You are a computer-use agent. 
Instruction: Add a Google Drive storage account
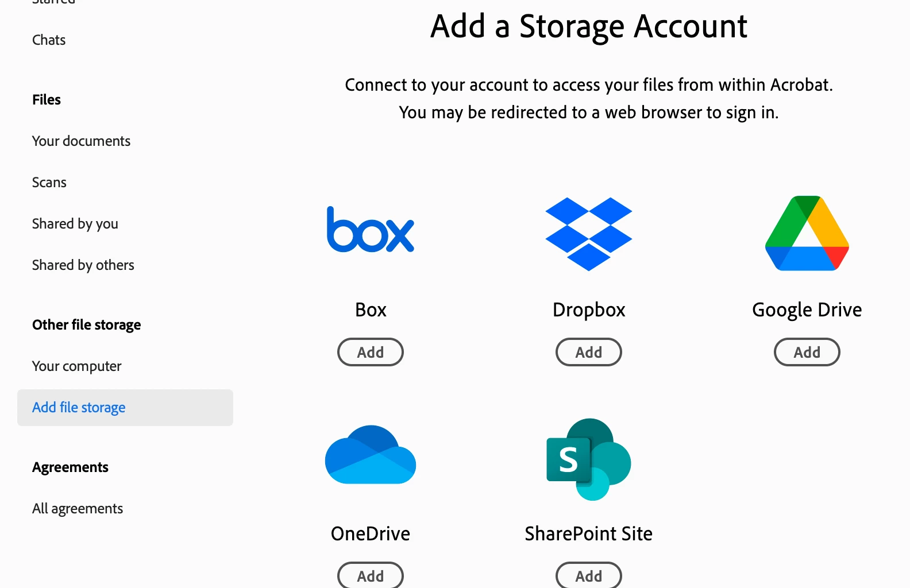pyautogui.click(x=807, y=352)
